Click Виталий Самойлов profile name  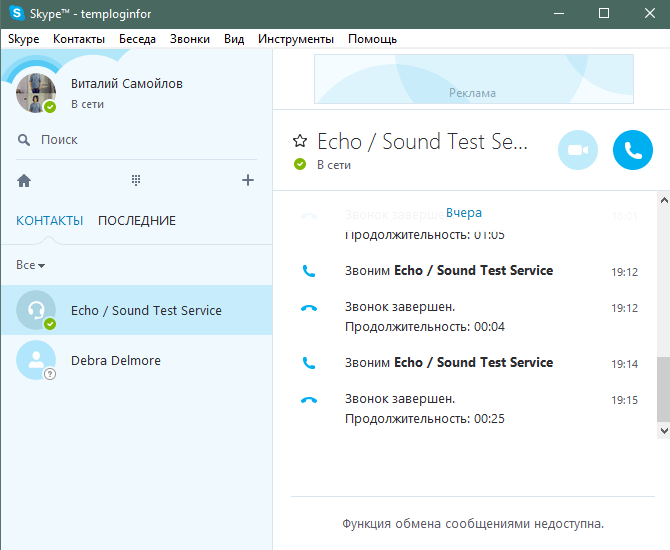click(126, 84)
